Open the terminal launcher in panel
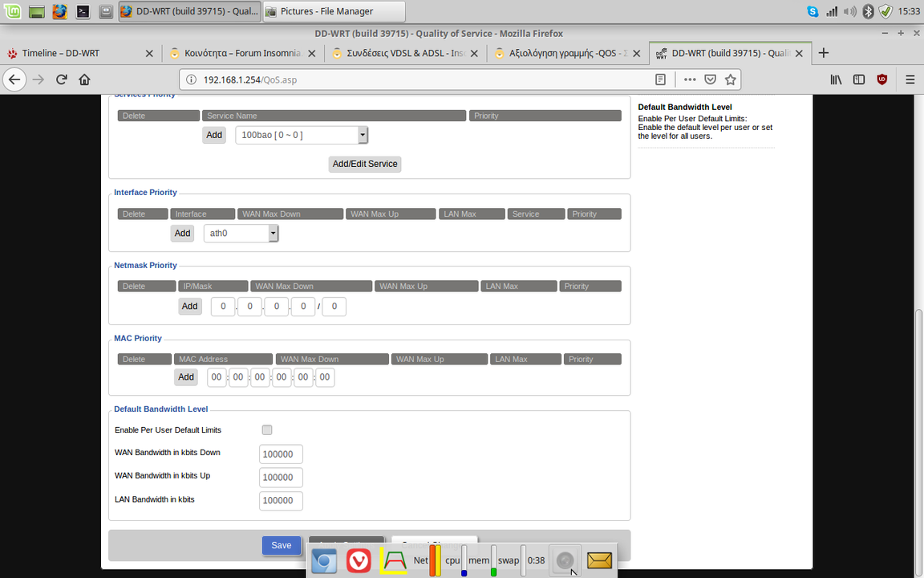Viewport: 924px width, 578px height. coord(83,11)
